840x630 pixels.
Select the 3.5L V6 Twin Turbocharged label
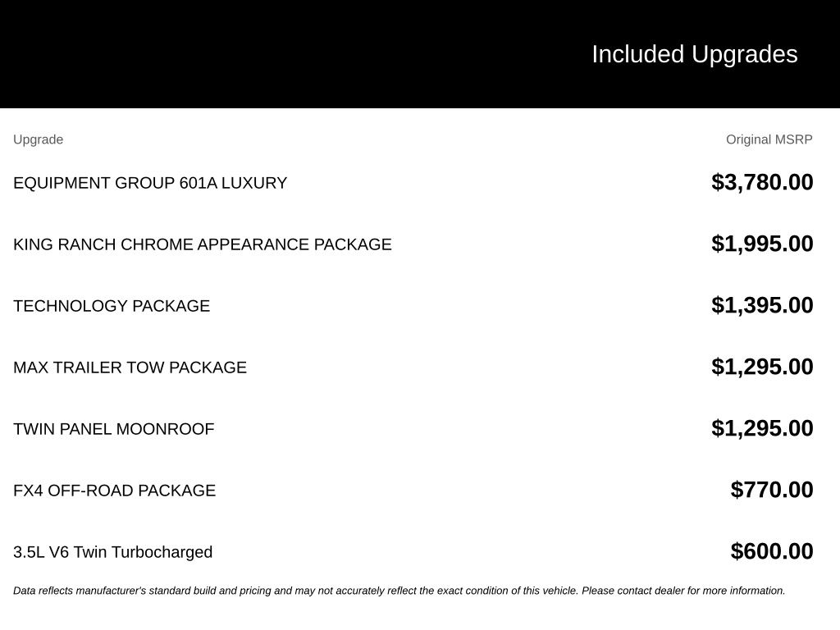(112, 552)
